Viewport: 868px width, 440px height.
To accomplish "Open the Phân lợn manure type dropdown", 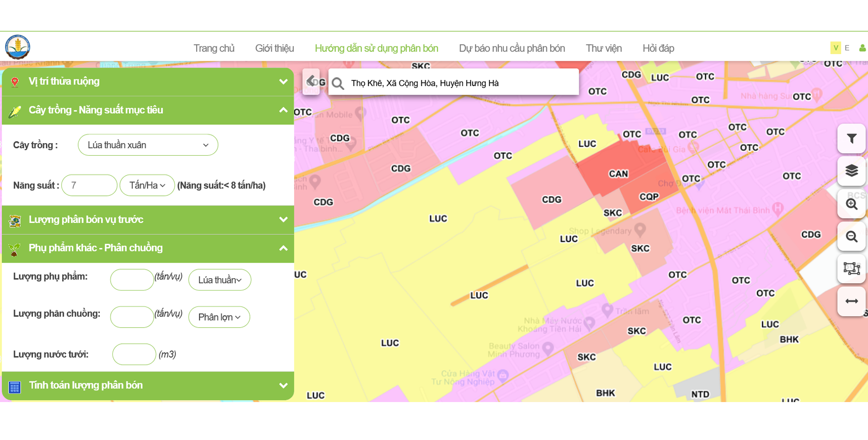I will 219,317.
